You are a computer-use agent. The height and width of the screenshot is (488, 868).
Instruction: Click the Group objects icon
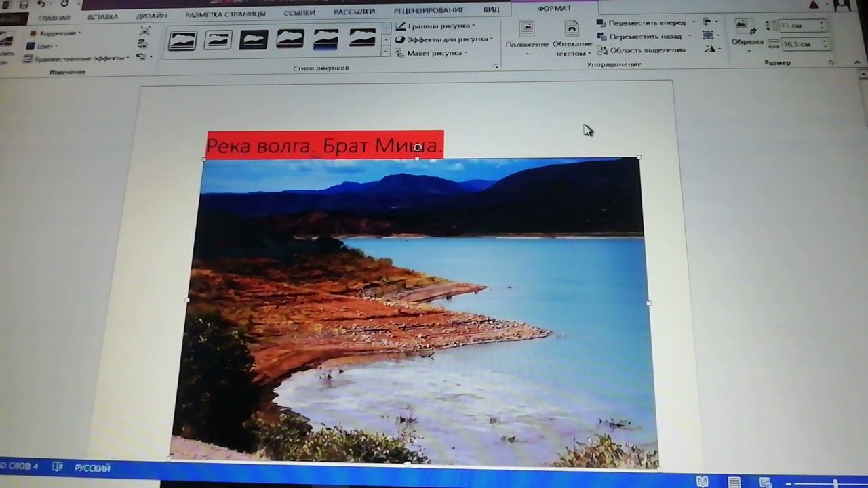tap(709, 35)
